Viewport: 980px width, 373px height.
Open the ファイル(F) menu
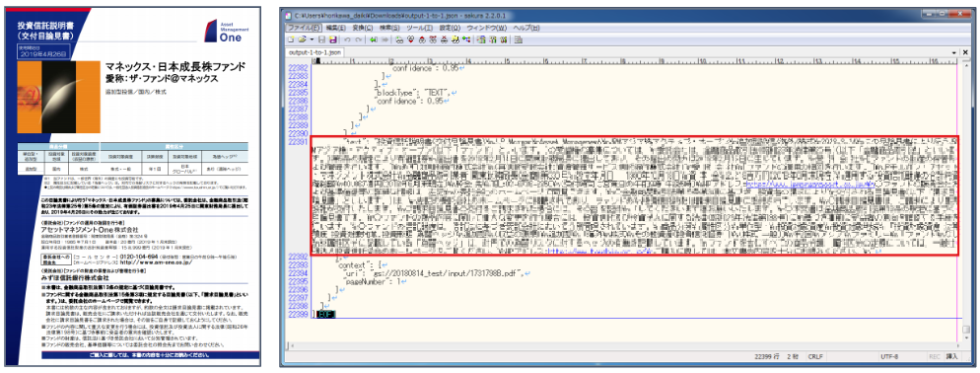tap(303, 29)
